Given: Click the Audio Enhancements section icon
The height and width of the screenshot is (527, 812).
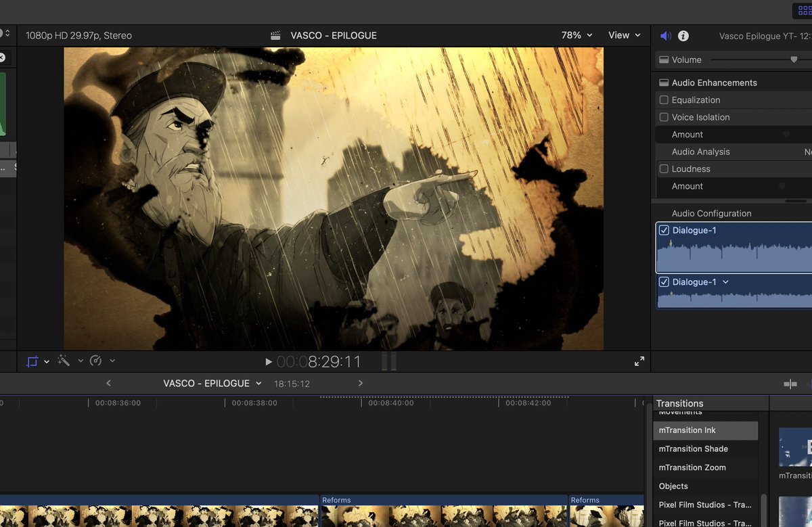Looking at the screenshot, I should click(x=664, y=83).
